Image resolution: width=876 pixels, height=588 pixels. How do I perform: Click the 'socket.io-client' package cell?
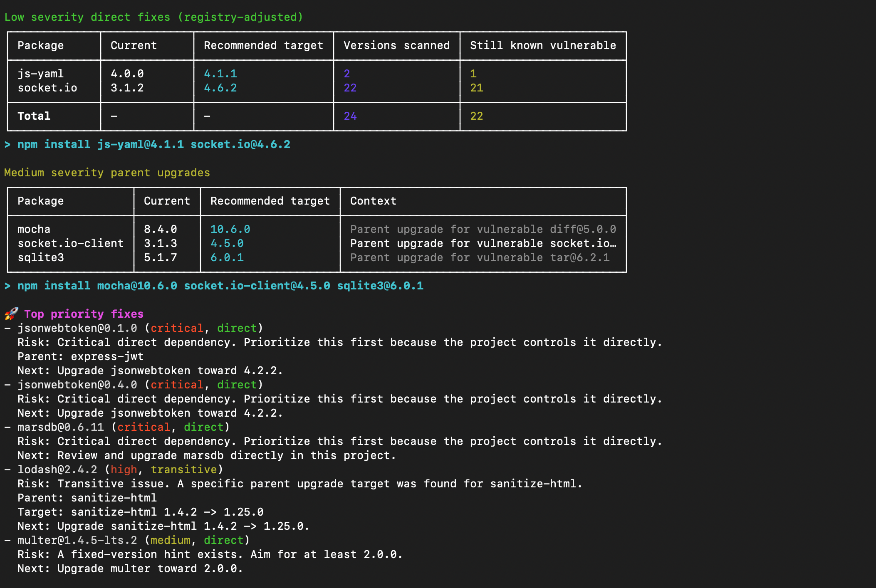(x=71, y=243)
